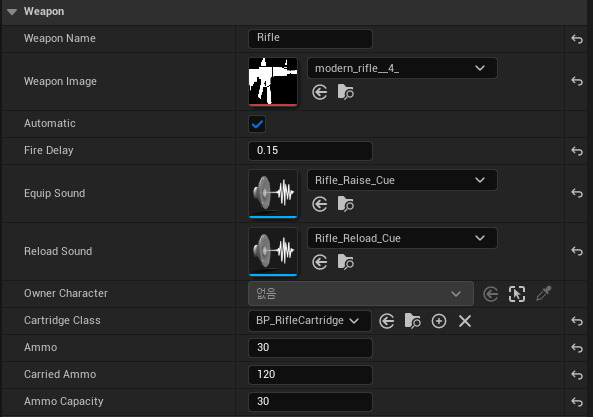Open the Rifle_Raise_Cue sound dropdown
The height and width of the screenshot is (417, 593).
pyautogui.click(x=402, y=180)
